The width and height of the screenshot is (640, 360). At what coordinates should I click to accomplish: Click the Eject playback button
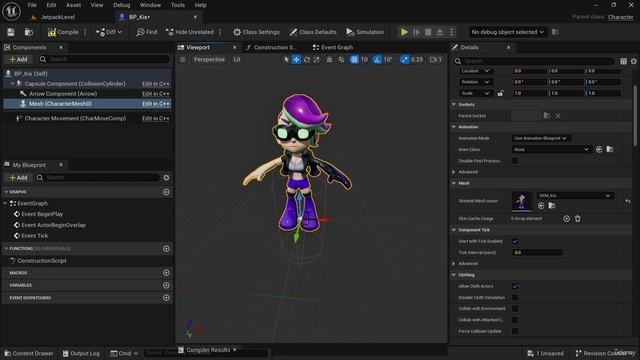[x=440, y=32]
